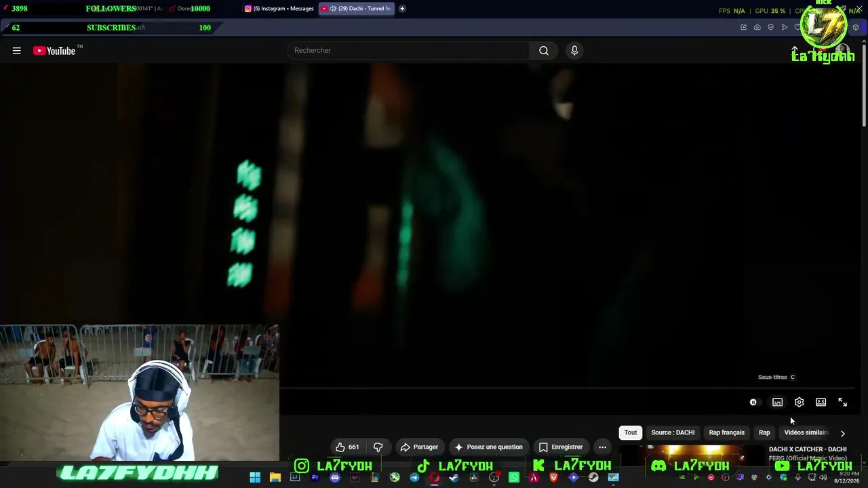868x488 pixels.
Task: Click the magnifying glass search button
Action: click(544, 50)
